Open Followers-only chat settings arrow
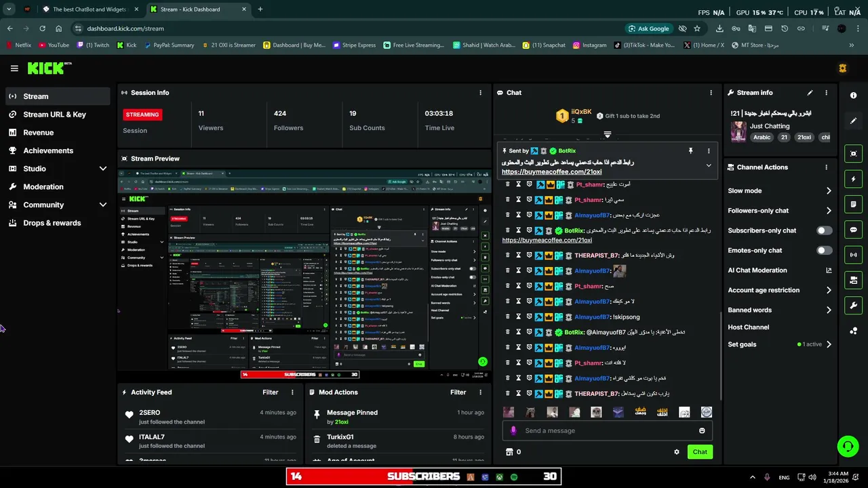The width and height of the screenshot is (868, 488). pyautogui.click(x=829, y=211)
